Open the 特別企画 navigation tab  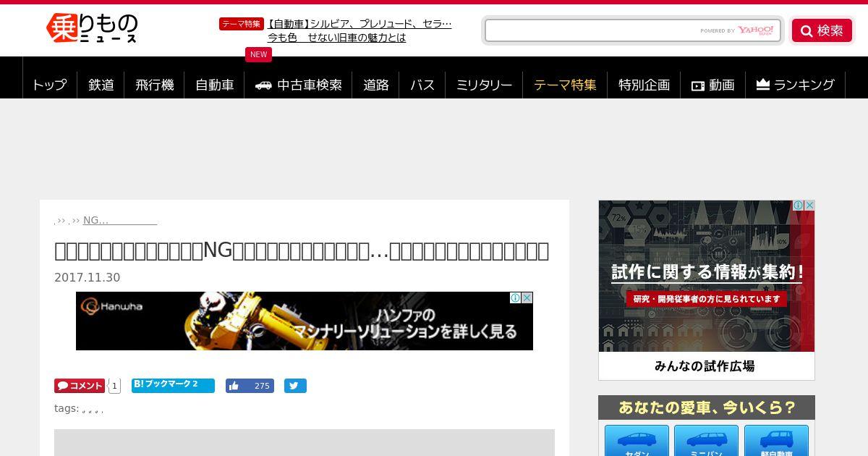pos(644,85)
